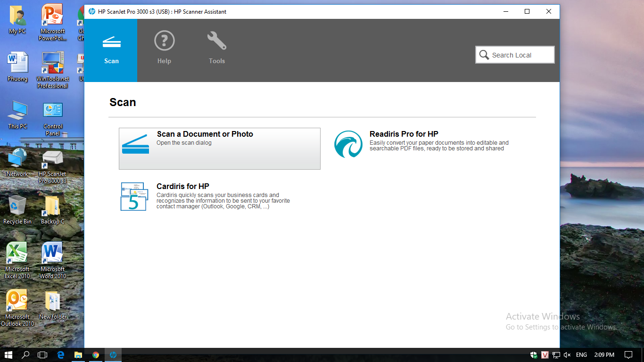Click the Readiris bird logo icon
Image resolution: width=644 pixels, height=362 pixels.
[x=348, y=144]
